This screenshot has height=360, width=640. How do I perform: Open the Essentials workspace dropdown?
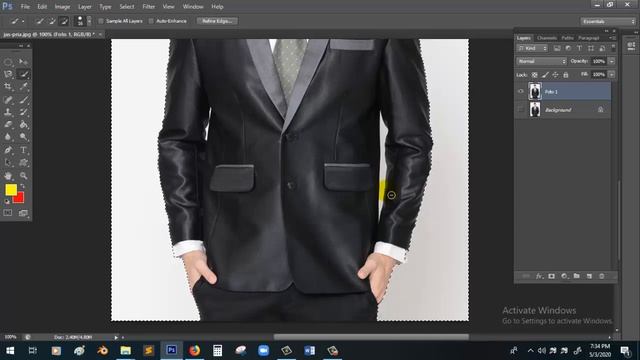pyautogui.click(x=608, y=21)
